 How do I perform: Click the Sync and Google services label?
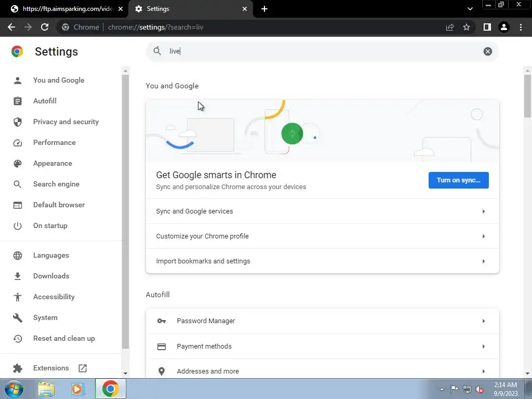click(194, 211)
